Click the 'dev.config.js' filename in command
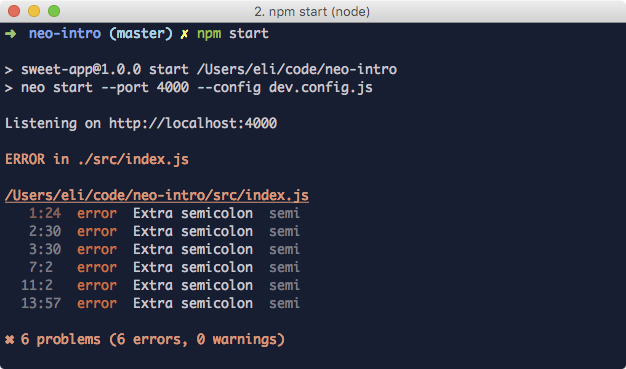Screen dimensions: 626x369 point(321,87)
